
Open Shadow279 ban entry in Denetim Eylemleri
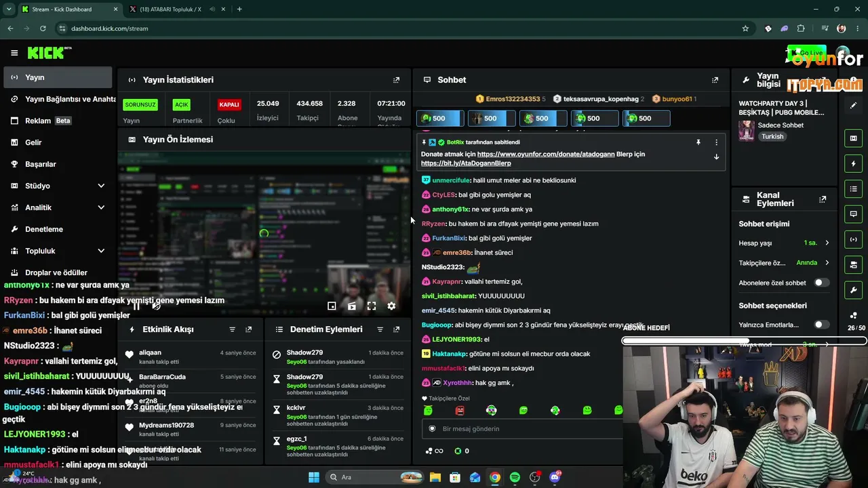click(338, 357)
